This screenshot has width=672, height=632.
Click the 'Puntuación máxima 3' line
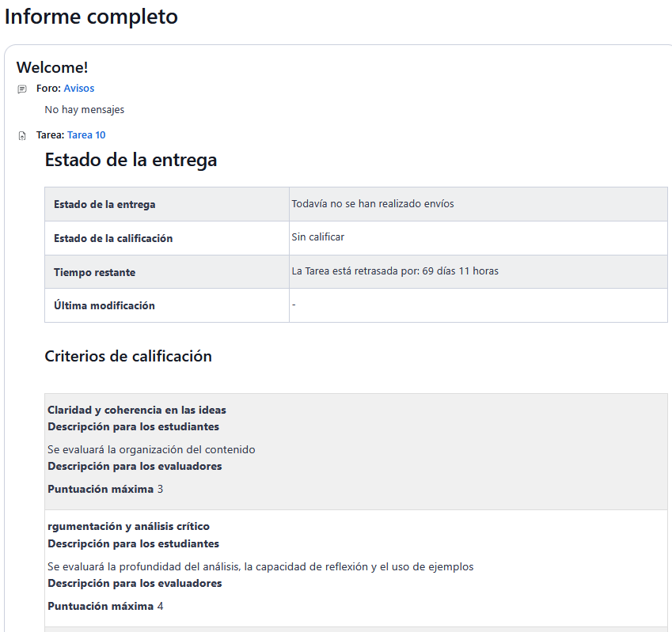(105, 490)
